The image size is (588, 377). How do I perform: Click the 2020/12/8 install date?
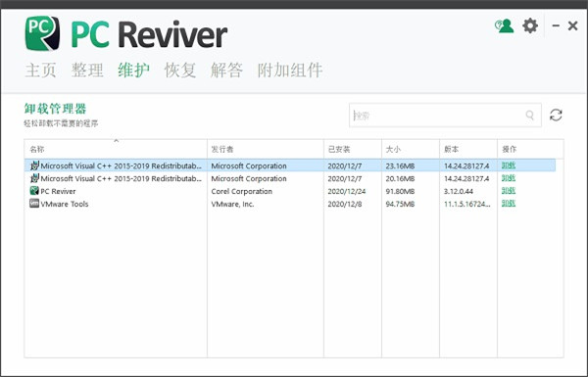(x=345, y=204)
